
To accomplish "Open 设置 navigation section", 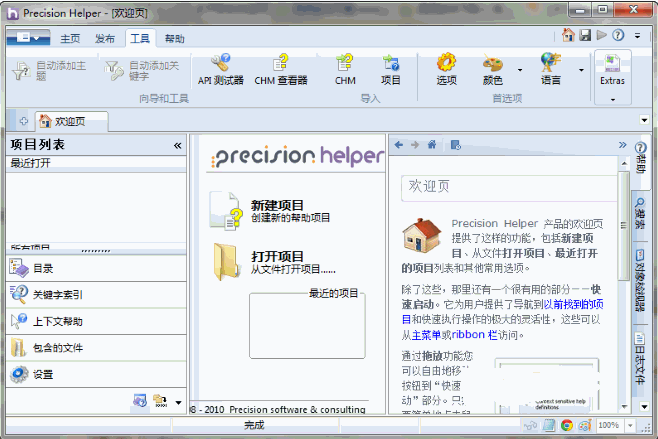I will [x=96, y=374].
